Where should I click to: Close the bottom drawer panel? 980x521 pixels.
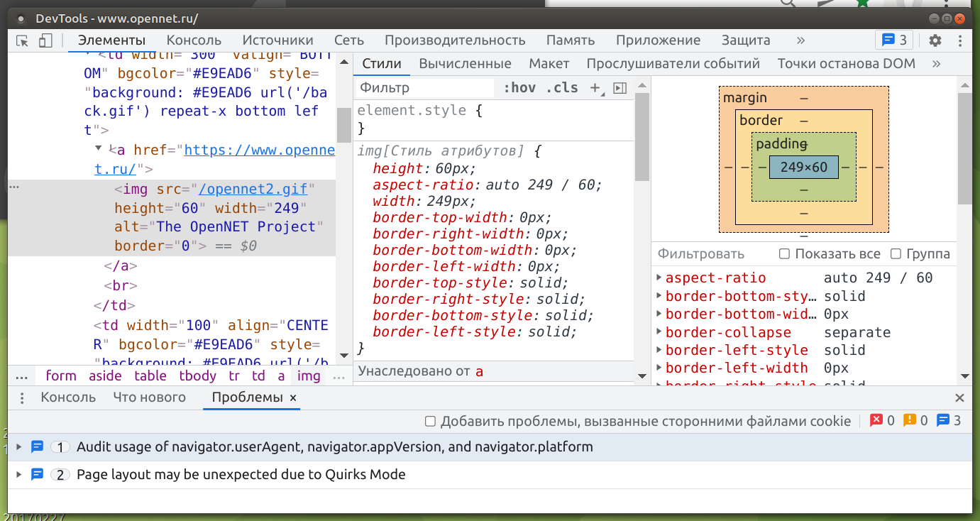(959, 398)
